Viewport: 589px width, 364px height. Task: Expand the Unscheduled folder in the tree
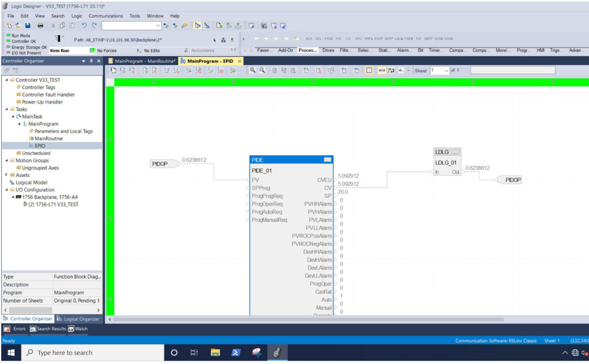pos(30,153)
